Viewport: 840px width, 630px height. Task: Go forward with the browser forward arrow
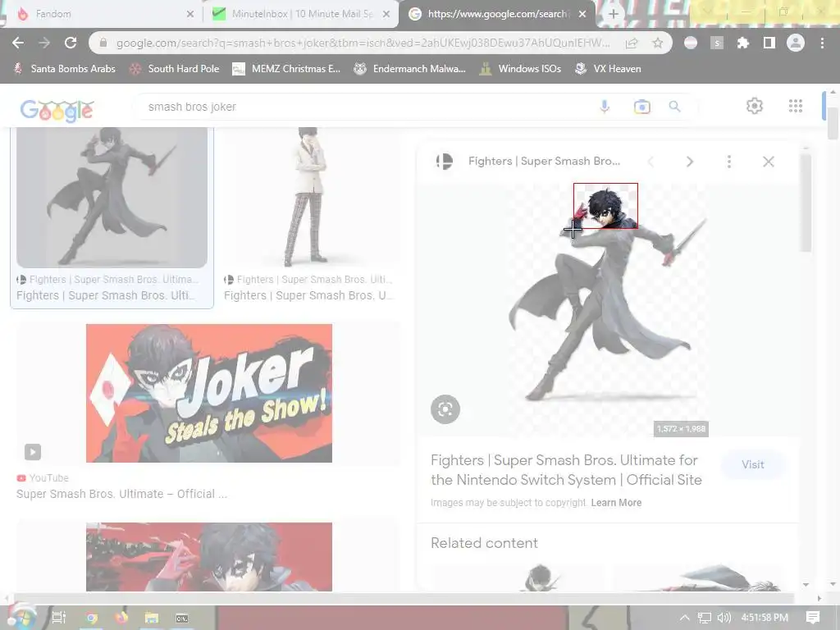[44, 43]
